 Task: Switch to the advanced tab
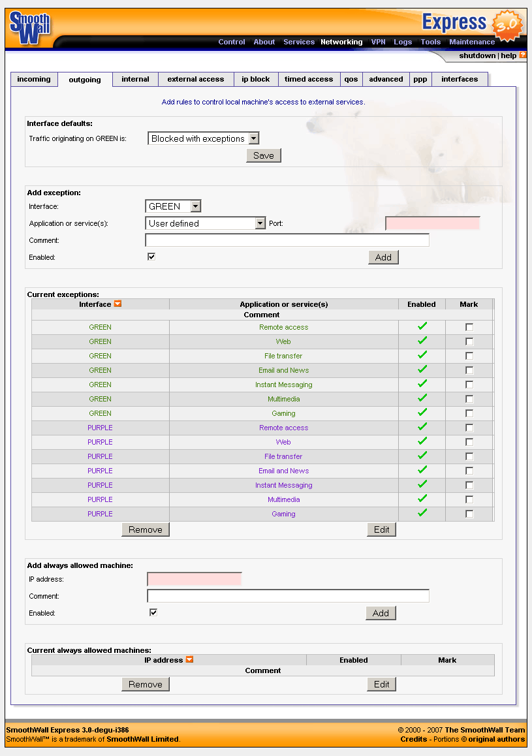(x=386, y=79)
